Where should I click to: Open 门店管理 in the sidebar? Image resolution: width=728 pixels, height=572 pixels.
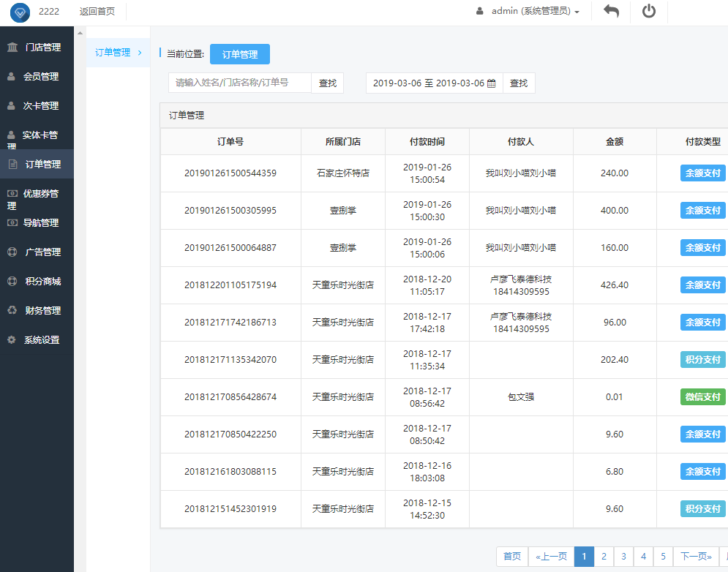click(37, 47)
